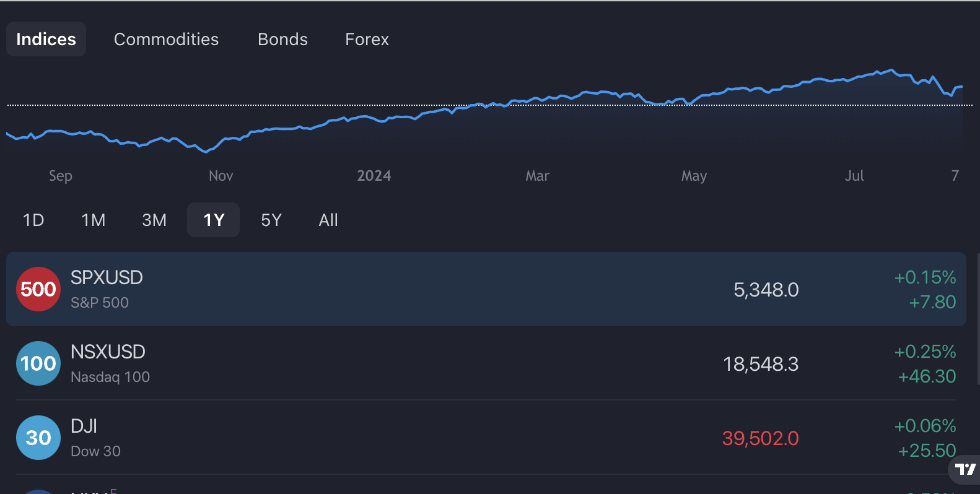Click the blue price line chart
980x494 pixels.
point(484,110)
